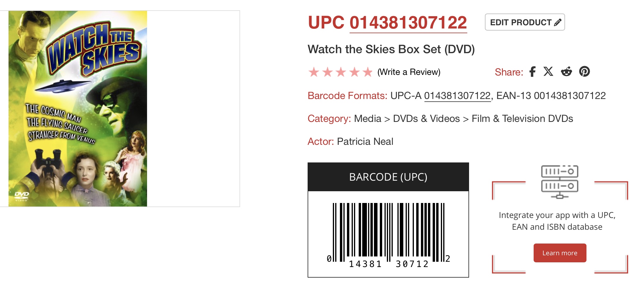Click the Patricia Neal actor name
This screenshot has width=644, height=287.
[x=365, y=142]
